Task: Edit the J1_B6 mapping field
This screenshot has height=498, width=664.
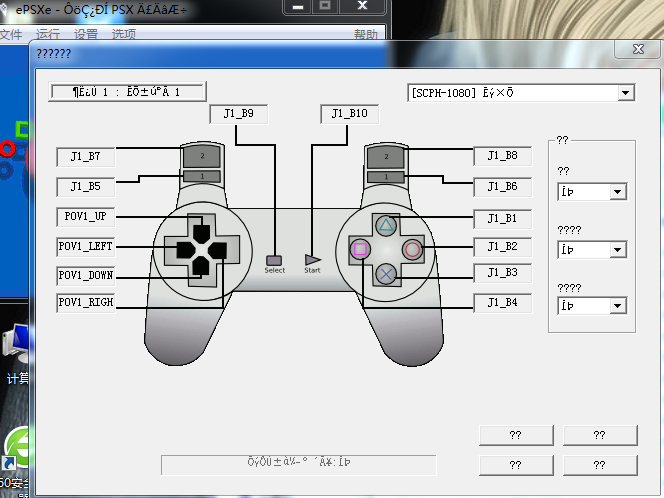Action: click(502, 187)
